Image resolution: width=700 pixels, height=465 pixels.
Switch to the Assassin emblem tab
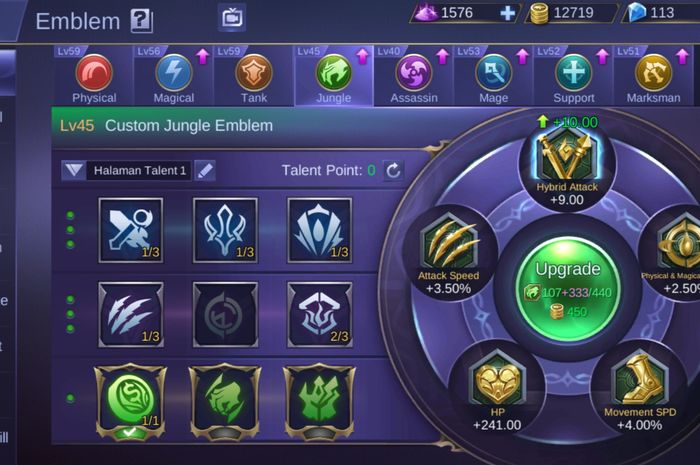click(414, 76)
